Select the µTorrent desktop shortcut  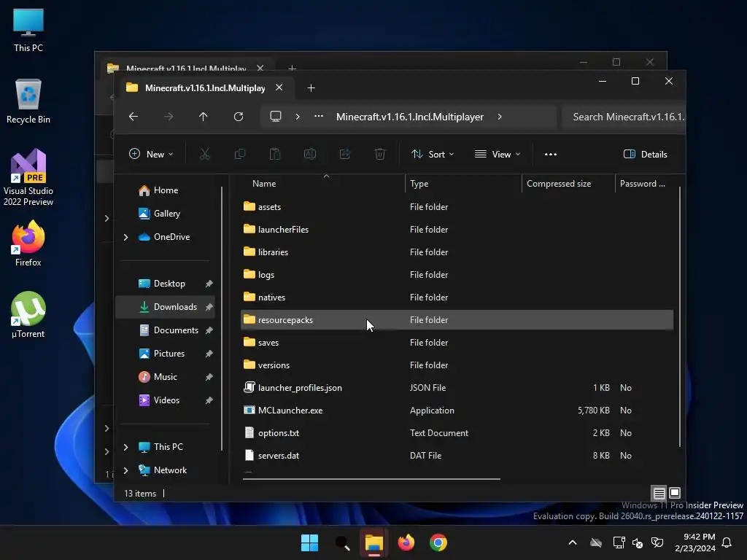click(28, 315)
